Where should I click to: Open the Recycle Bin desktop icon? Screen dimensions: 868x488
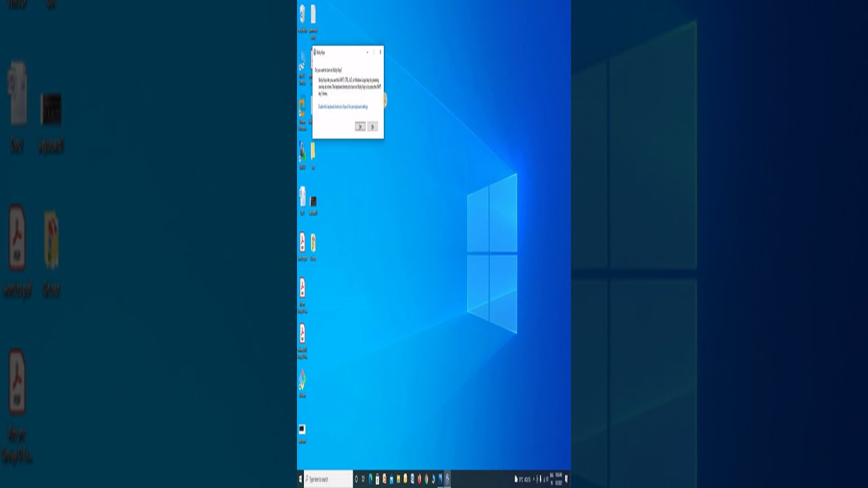pos(302,18)
